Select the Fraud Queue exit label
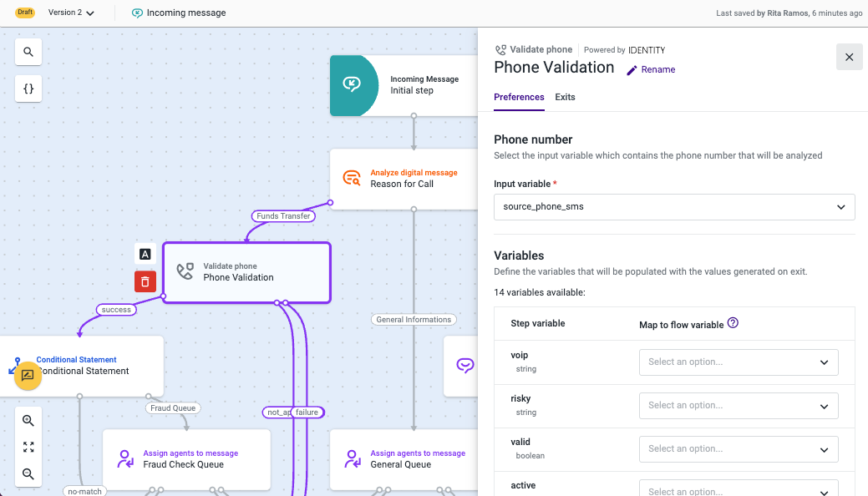The height and width of the screenshot is (496, 868). pyautogui.click(x=173, y=408)
